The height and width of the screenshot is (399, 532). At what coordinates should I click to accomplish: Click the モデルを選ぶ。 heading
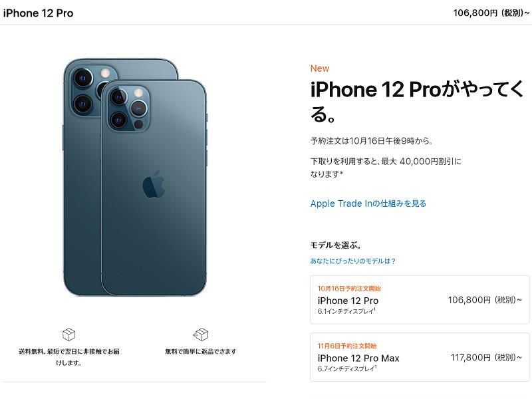click(x=336, y=245)
